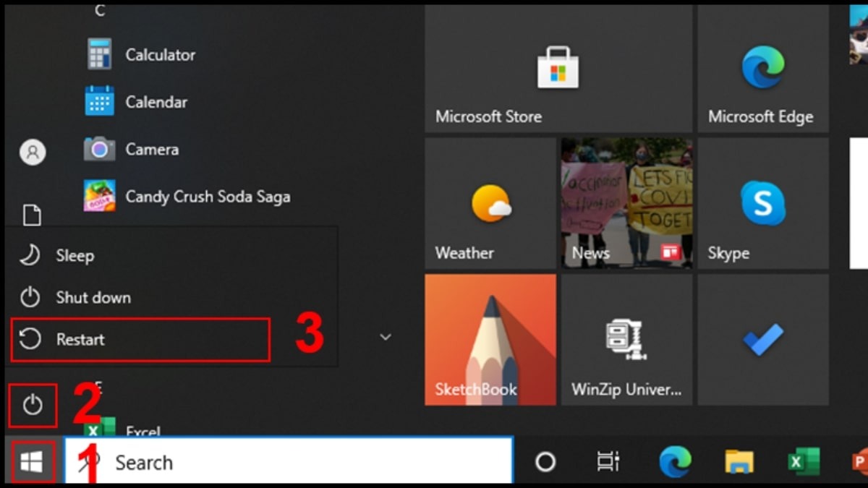Open Task View on the taskbar

pyautogui.click(x=608, y=461)
